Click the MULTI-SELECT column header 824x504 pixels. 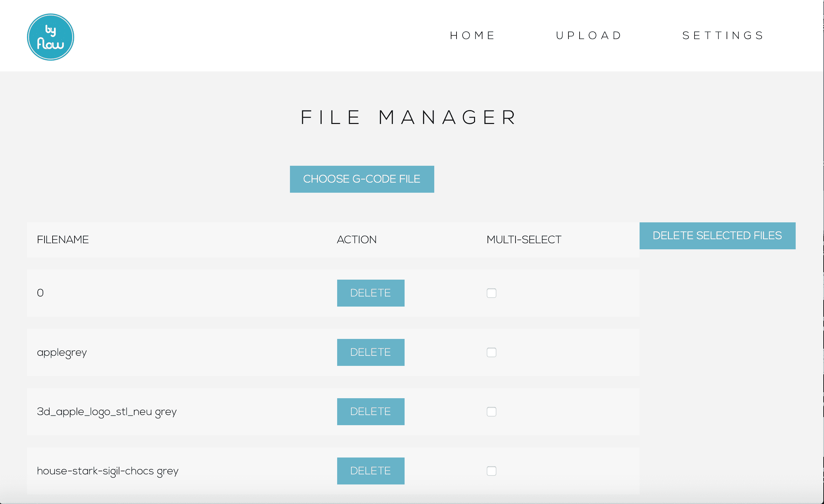pos(524,240)
